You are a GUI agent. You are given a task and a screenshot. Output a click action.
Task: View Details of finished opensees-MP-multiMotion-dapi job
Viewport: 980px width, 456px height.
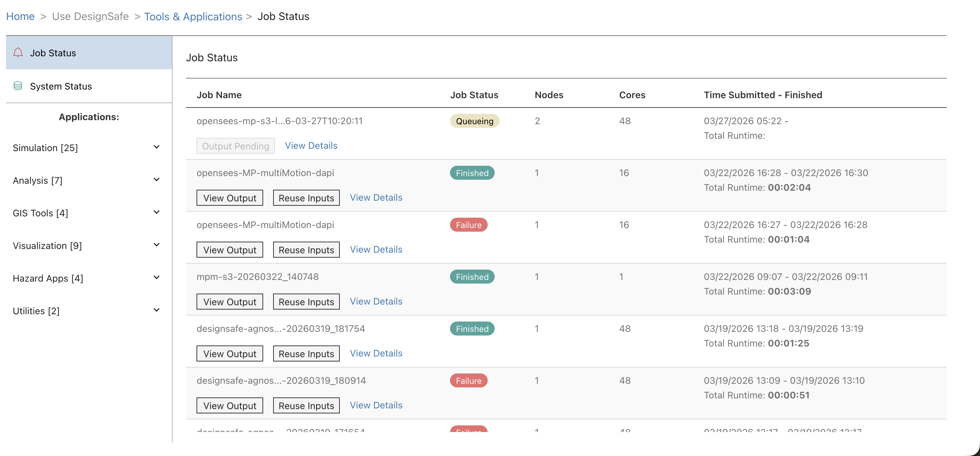coord(376,198)
